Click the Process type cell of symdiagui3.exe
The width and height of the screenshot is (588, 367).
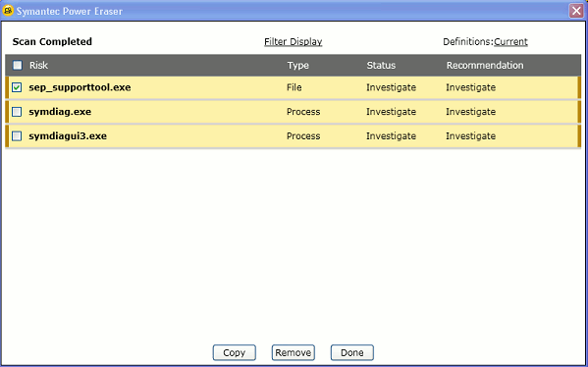point(303,135)
